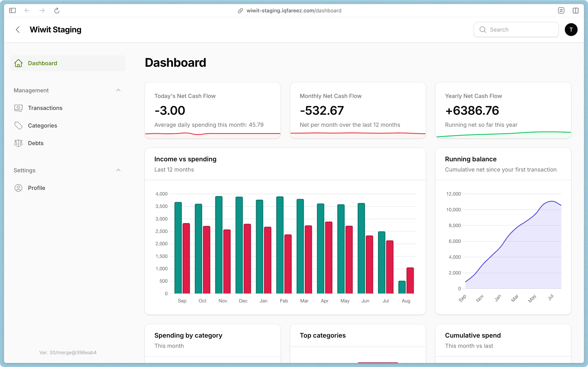Click the Top categories heading
The width and height of the screenshot is (588, 367).
323,335
